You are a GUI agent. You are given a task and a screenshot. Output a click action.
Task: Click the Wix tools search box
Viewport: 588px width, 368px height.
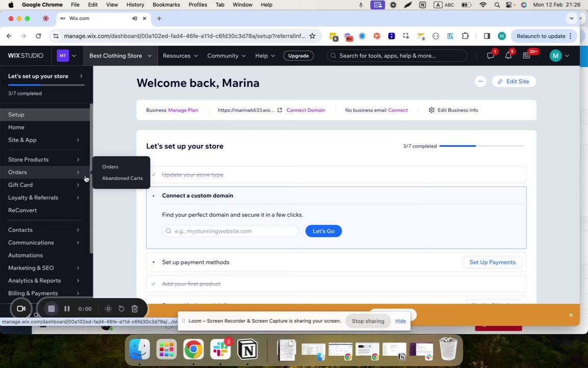click(397, 56)
